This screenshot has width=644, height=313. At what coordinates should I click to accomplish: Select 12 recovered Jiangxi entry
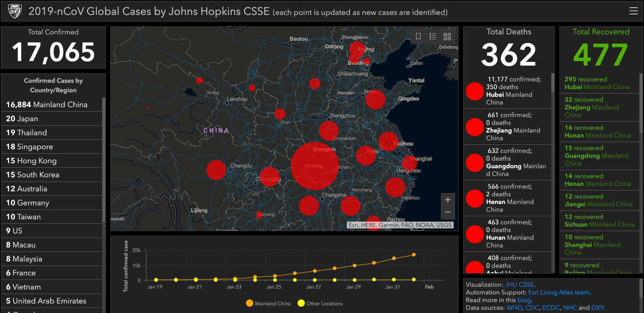(x=600, y=200)
